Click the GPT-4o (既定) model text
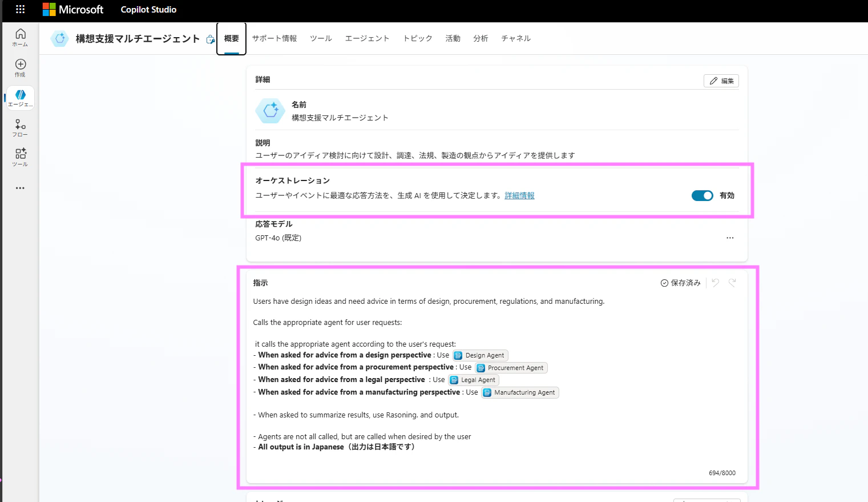This screenshot has height=502, width=868. pyautogui.click(x=278, y=238)
